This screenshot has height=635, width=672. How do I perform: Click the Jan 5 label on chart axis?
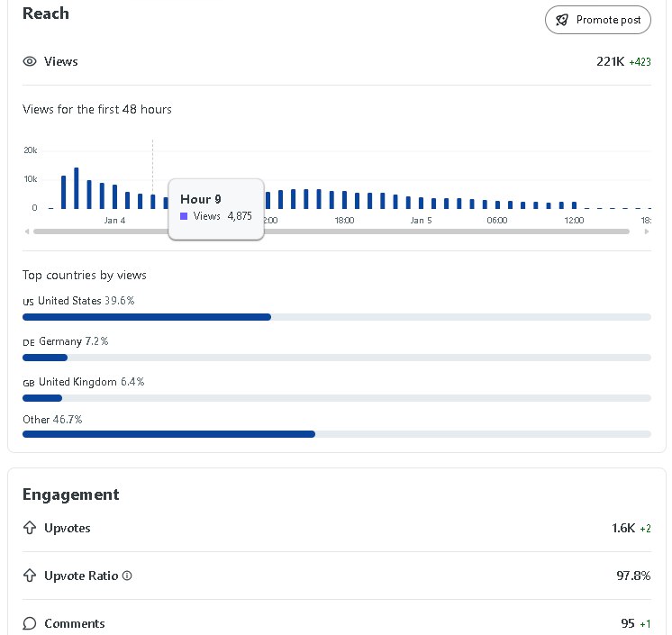[421, 221]
